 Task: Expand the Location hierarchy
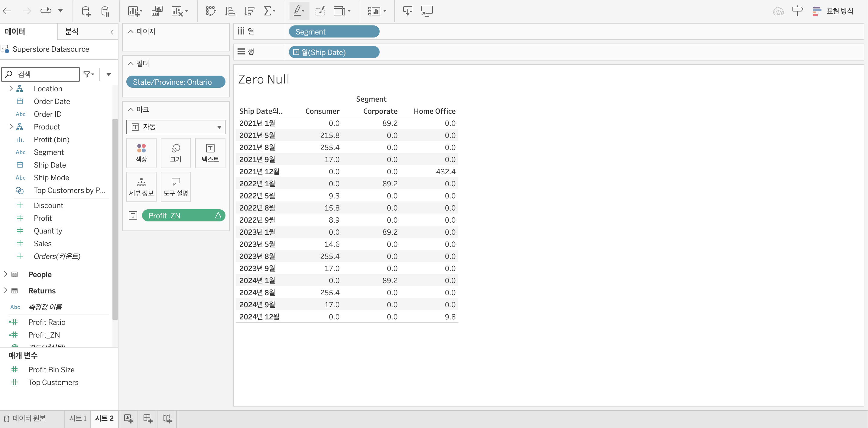click(11, 88)
